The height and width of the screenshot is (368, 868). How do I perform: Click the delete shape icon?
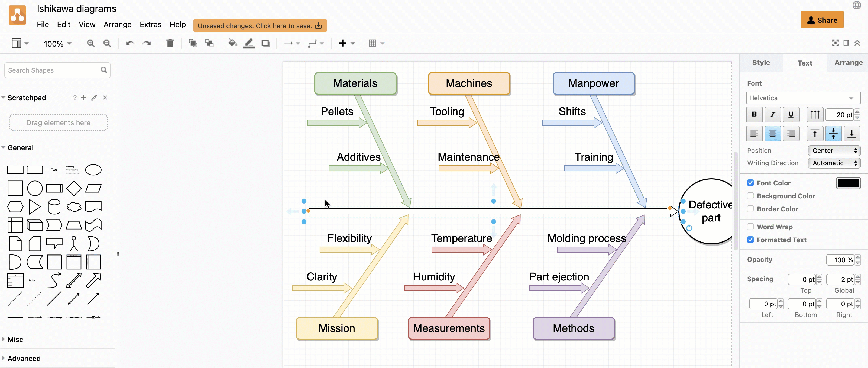point(170,43)
